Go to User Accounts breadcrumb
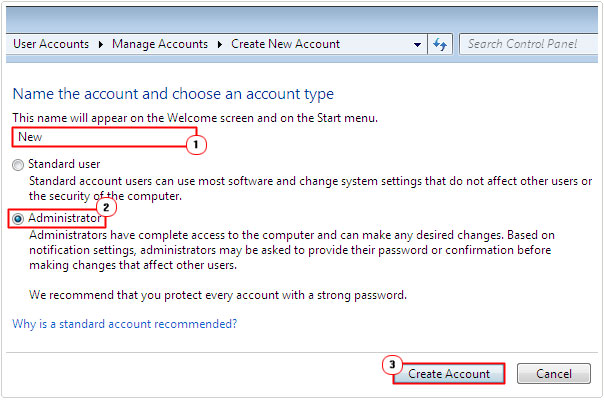The image size is (604, 400). point(51,44)
